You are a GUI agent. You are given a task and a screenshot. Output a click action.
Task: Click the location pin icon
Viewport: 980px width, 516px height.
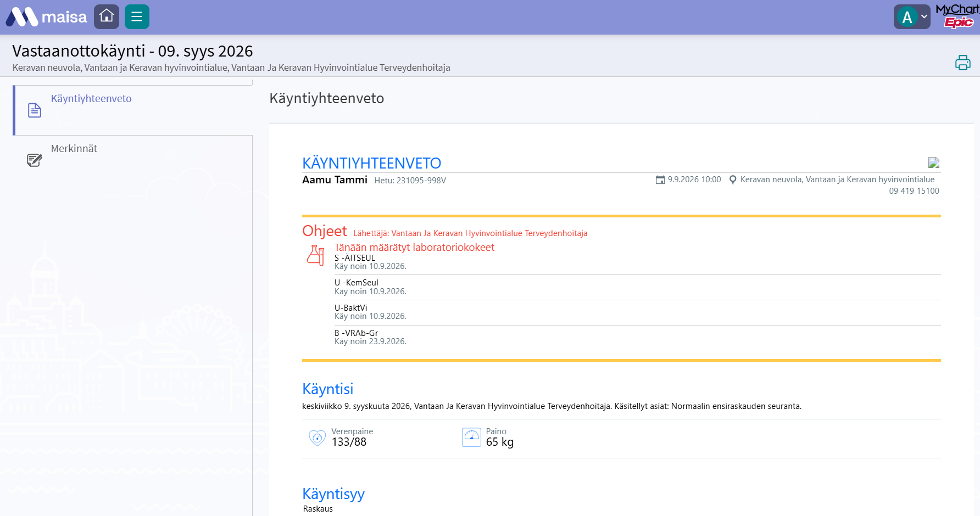732,180
